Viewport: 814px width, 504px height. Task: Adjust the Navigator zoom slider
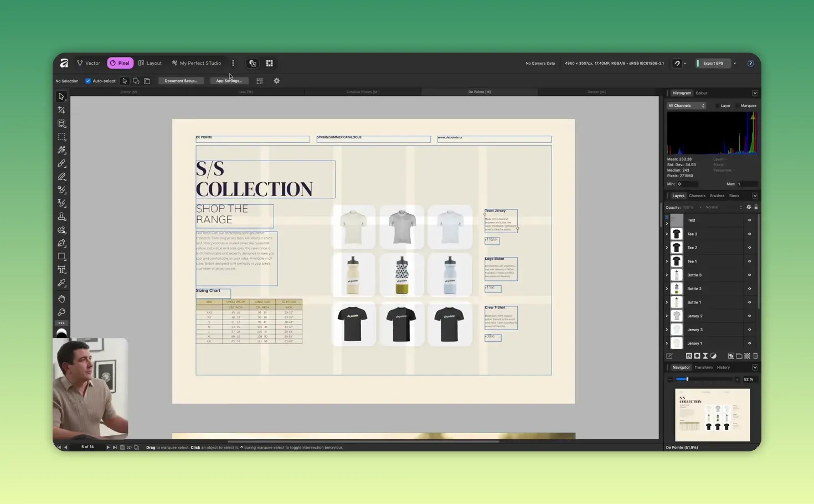pos(688,379)
